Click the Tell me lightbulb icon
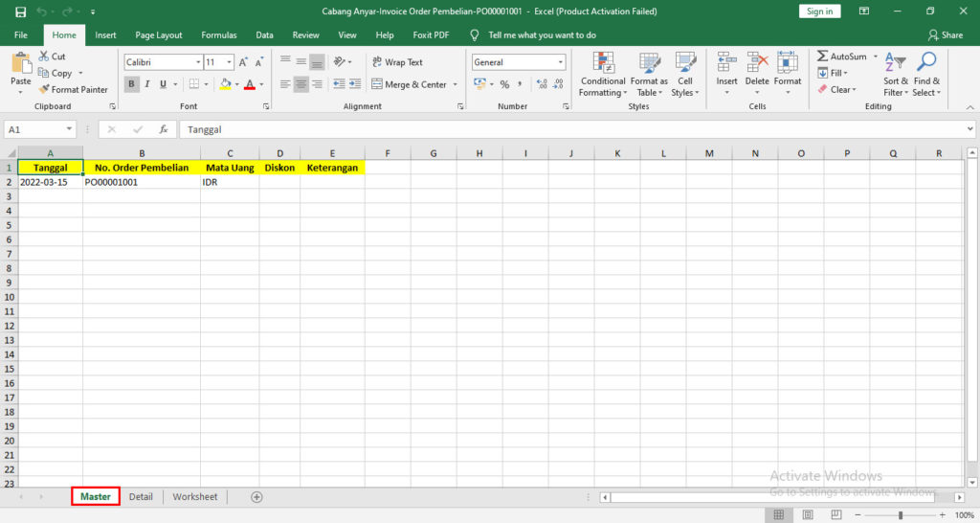 (475, 35)
